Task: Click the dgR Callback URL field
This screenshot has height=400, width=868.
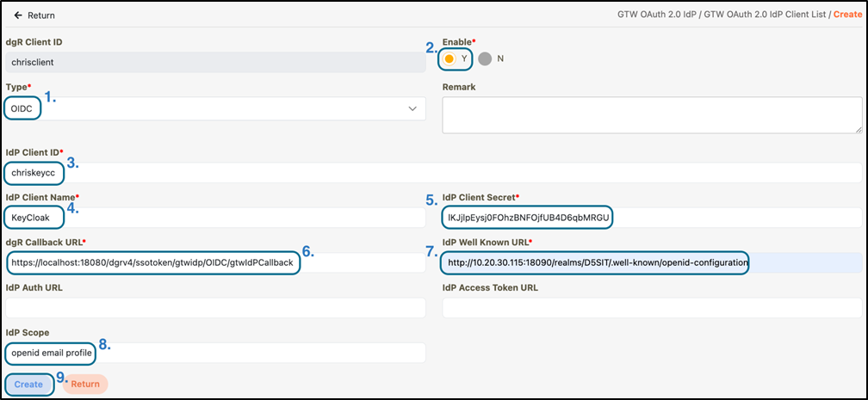Action: 215,262
